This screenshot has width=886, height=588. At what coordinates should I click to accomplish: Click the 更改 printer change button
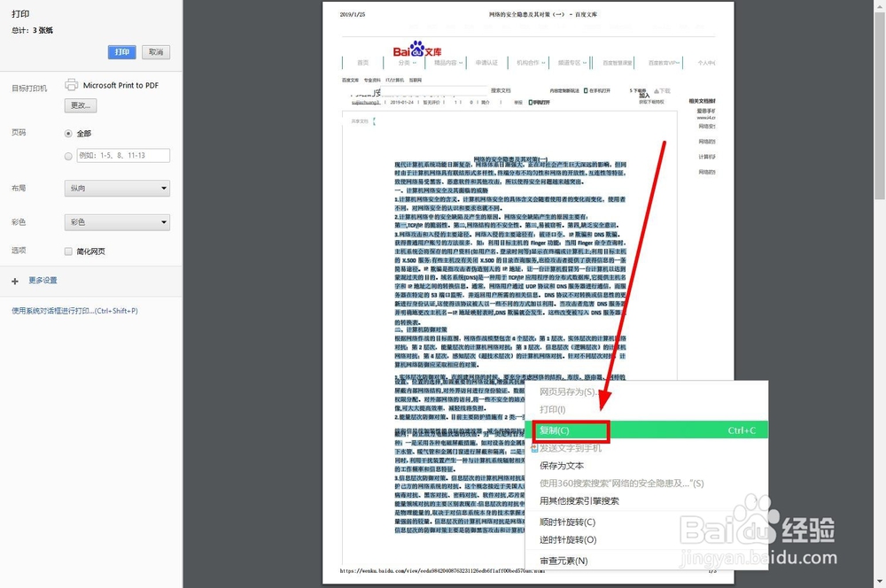pyautogui.click(x=81, y=105)
